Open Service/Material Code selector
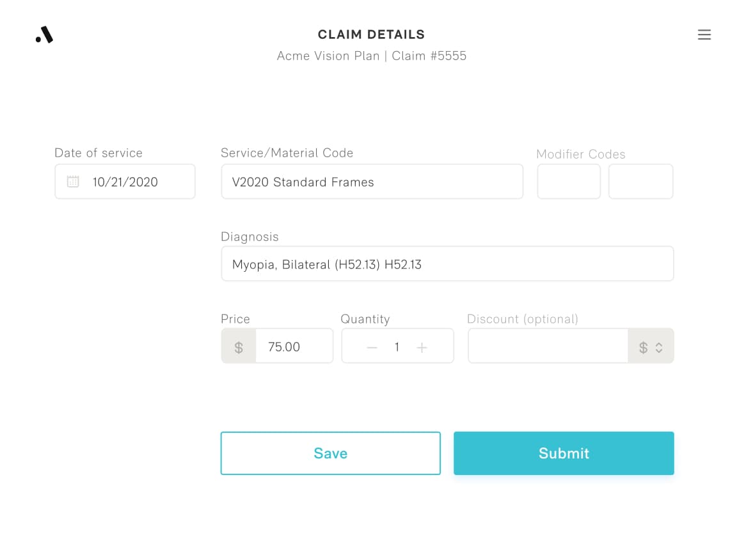Viewport: 746px width, 560px height. 372,182
